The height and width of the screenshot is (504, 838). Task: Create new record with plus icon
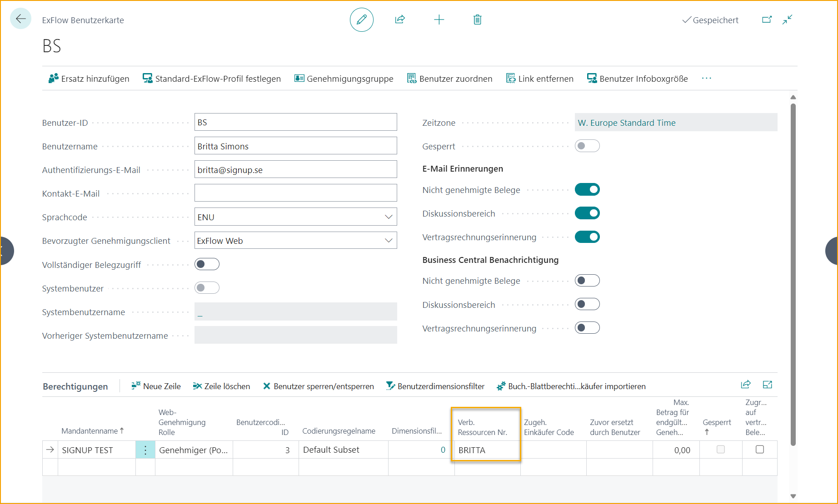pyautogui.click(x=439, y=20)
